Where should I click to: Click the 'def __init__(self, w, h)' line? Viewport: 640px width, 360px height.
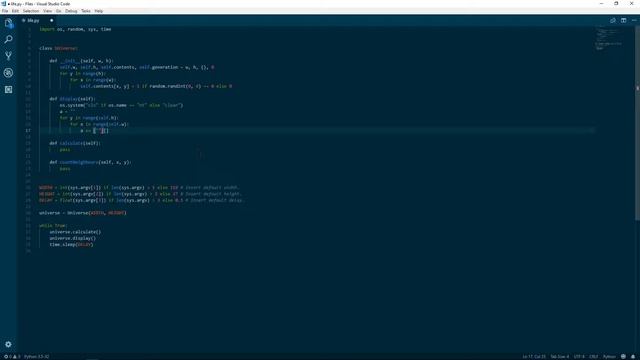[81, 61]
